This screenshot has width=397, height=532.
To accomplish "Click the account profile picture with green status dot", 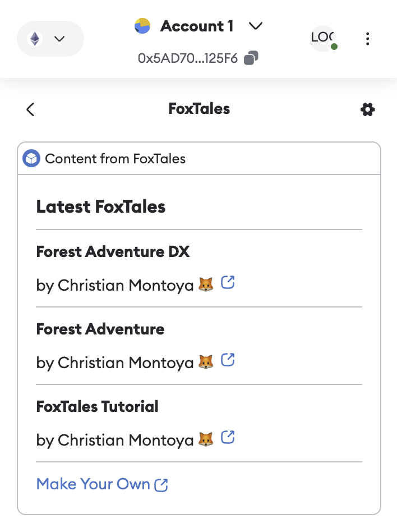I will (x=324, y=39).
